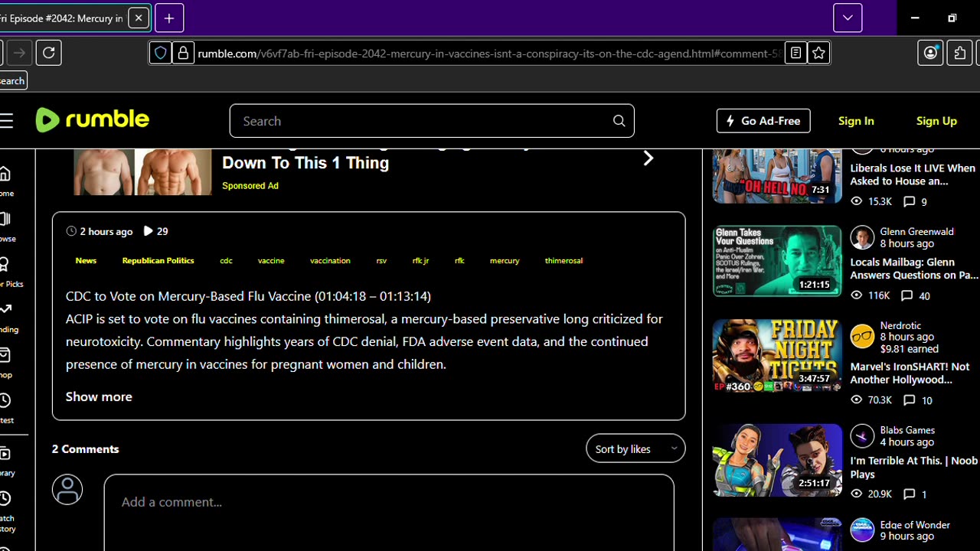Screen dimensions: 980x551
Task: Open Glenn Greenwald Locals Mailbag thumbnail
Action: (777, 260)
